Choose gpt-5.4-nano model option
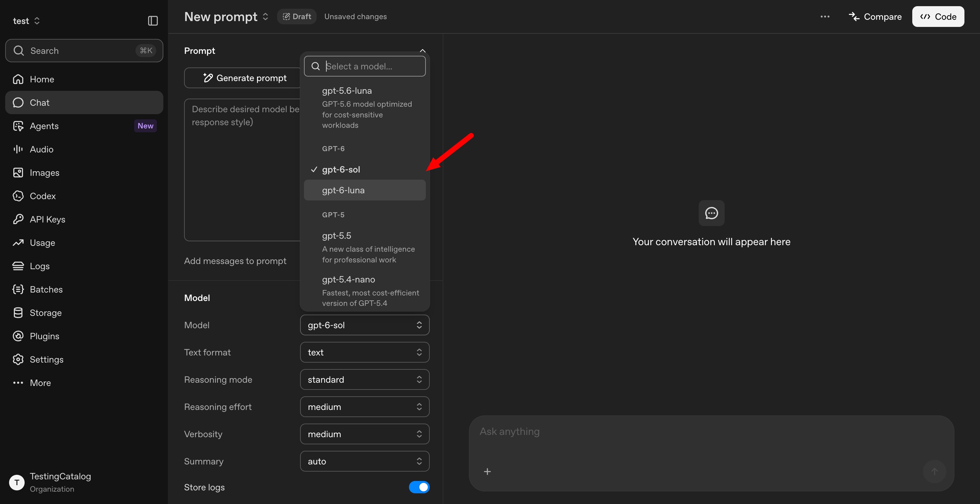980x504 pixels. click(x=365, y=291)
